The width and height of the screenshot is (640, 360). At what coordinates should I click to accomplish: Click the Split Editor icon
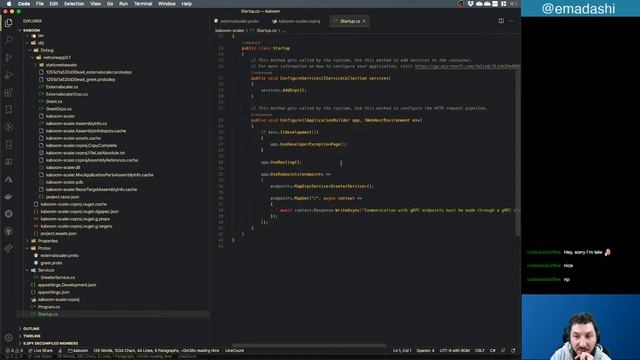501,21
